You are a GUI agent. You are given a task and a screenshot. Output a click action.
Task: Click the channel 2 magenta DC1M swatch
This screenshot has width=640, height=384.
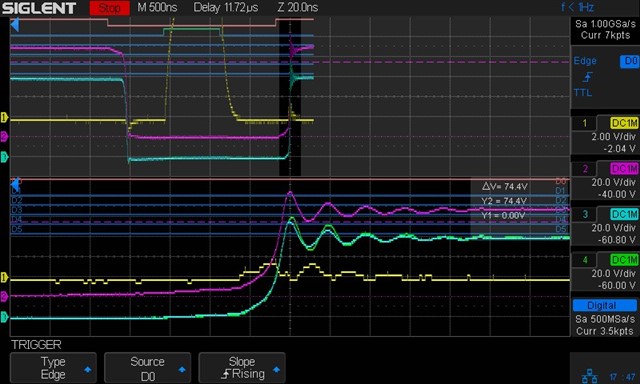624,169
